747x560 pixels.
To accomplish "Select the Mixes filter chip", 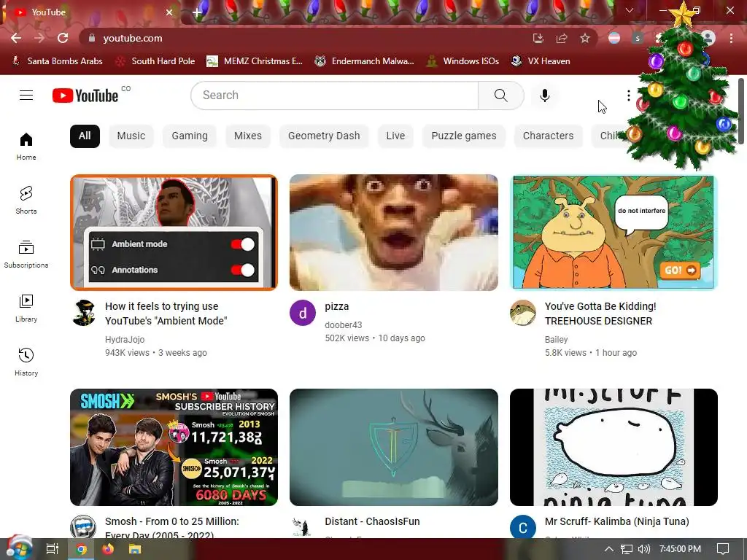I will click(248, 136).
